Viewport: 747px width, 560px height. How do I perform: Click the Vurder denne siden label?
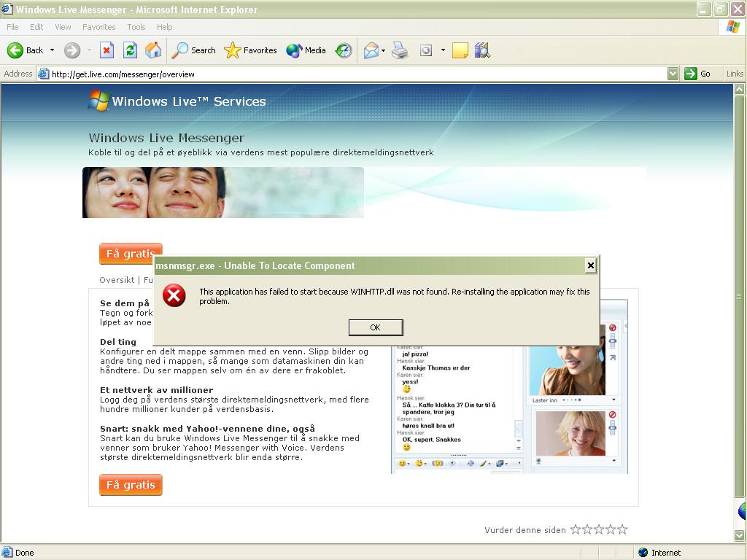525,530
